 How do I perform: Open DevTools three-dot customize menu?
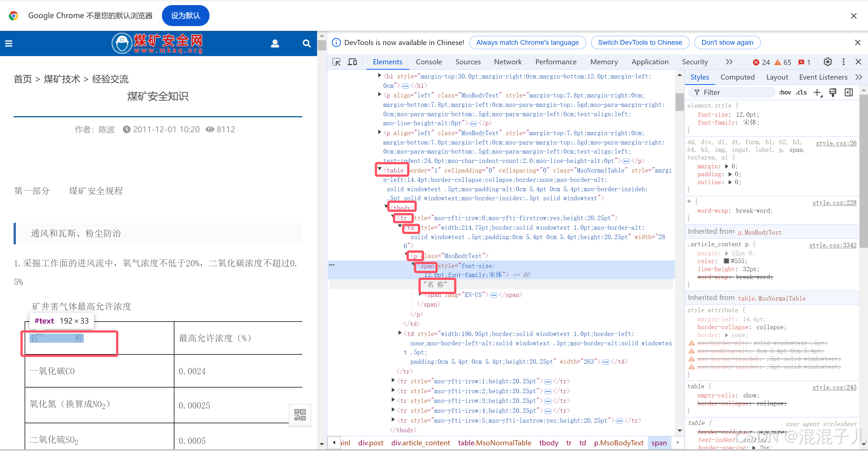pyautogui.click(x=843, y=62)
